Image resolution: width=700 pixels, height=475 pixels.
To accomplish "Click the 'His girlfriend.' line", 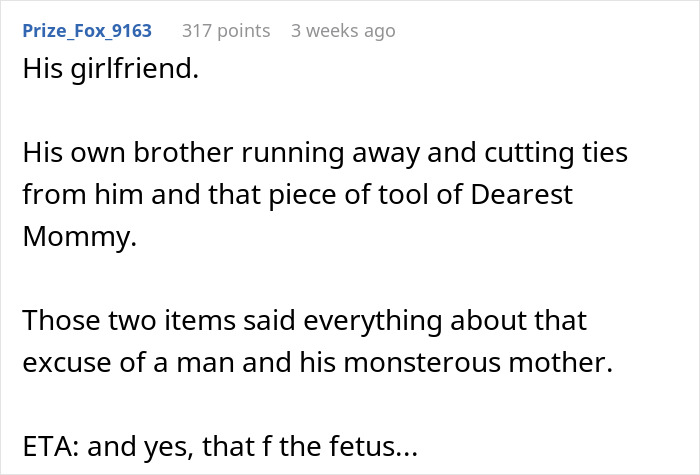I will pyautogui.click(x=110, y=73).
